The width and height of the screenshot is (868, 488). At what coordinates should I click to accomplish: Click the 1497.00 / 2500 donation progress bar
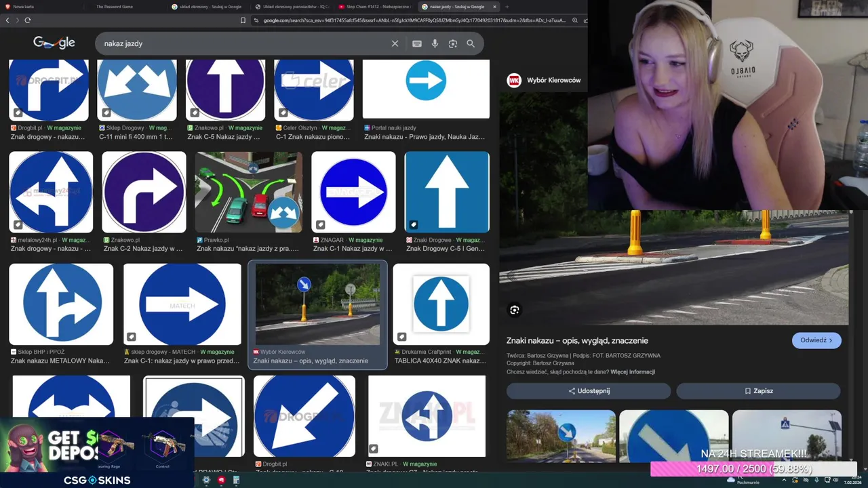[753, 469]
